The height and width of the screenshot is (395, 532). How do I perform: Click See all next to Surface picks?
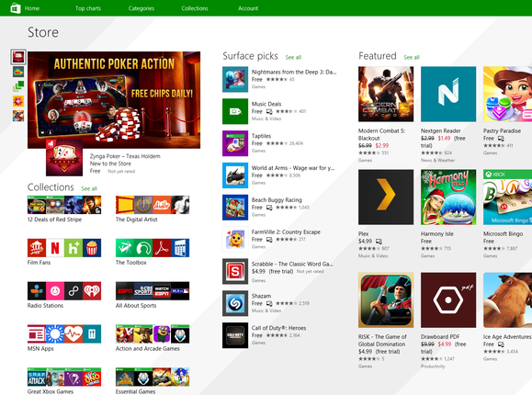tap(293, 57)
